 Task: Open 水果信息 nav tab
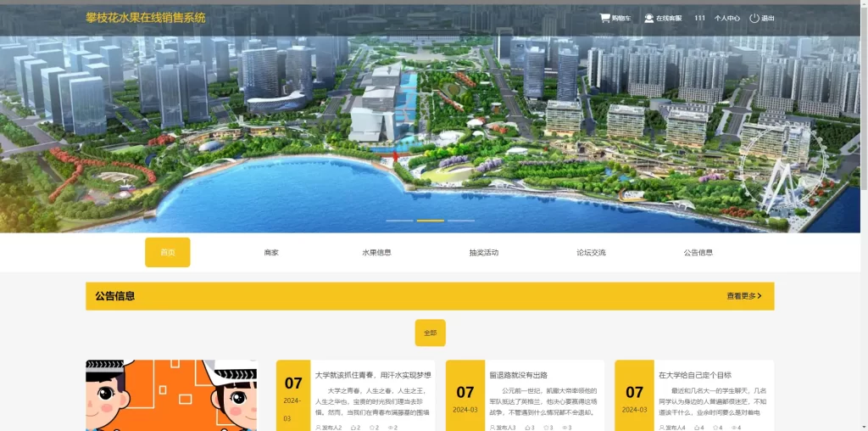pyautogui.click(x=377, y=253)
